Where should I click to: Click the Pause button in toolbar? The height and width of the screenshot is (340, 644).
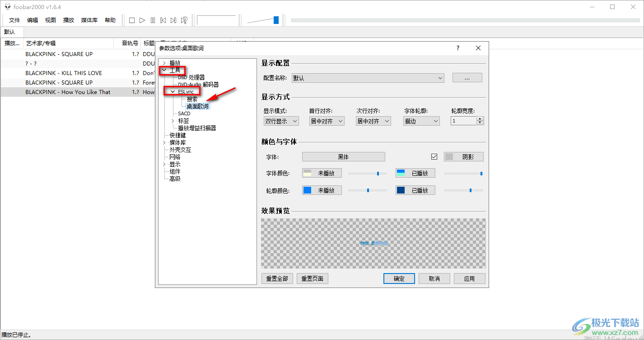153,20
